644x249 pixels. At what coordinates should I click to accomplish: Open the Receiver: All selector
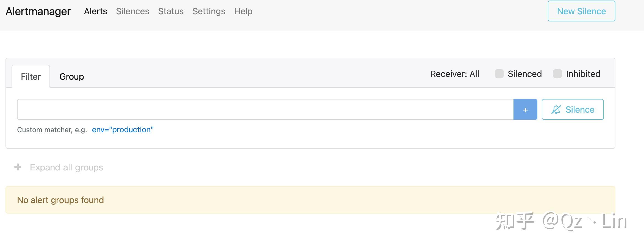tap(454, 74)
